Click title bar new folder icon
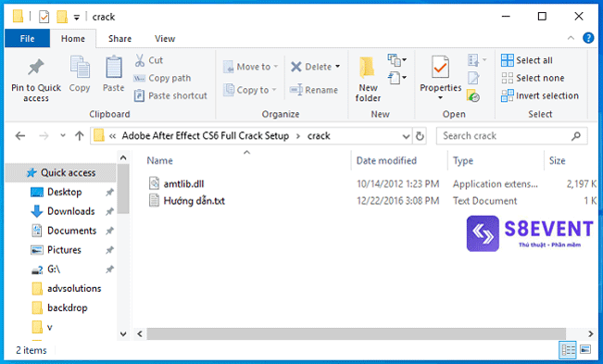603x364 pixels. 62,17
